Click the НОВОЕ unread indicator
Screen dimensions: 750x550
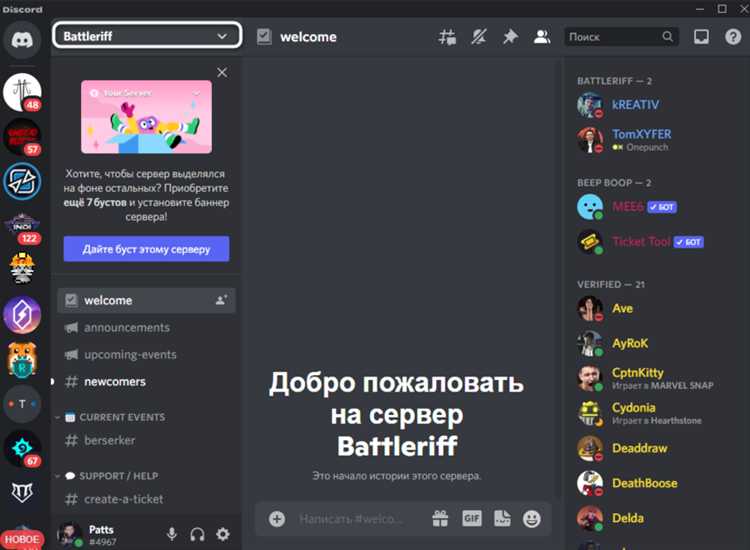pyautogui.click(x=22, y=539)
